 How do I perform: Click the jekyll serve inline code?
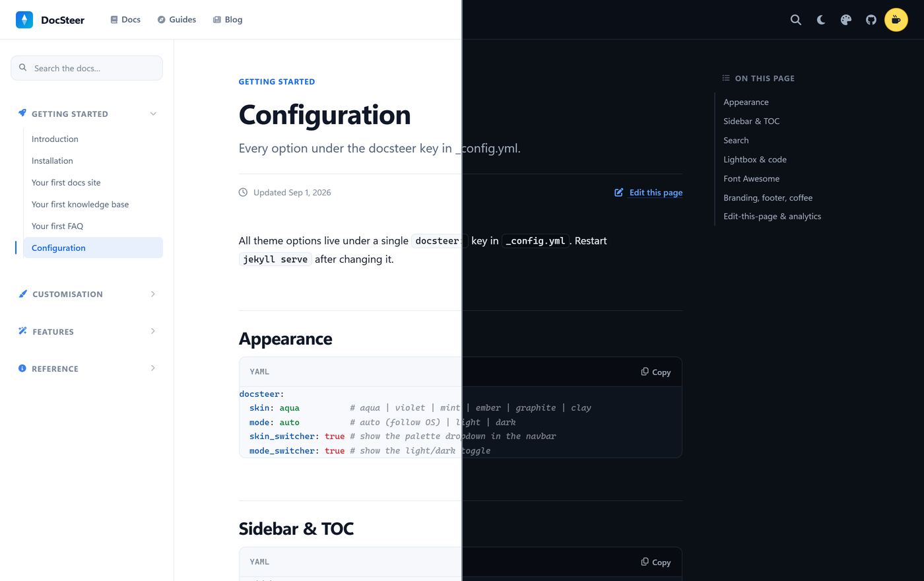click(x=275, y=259)
